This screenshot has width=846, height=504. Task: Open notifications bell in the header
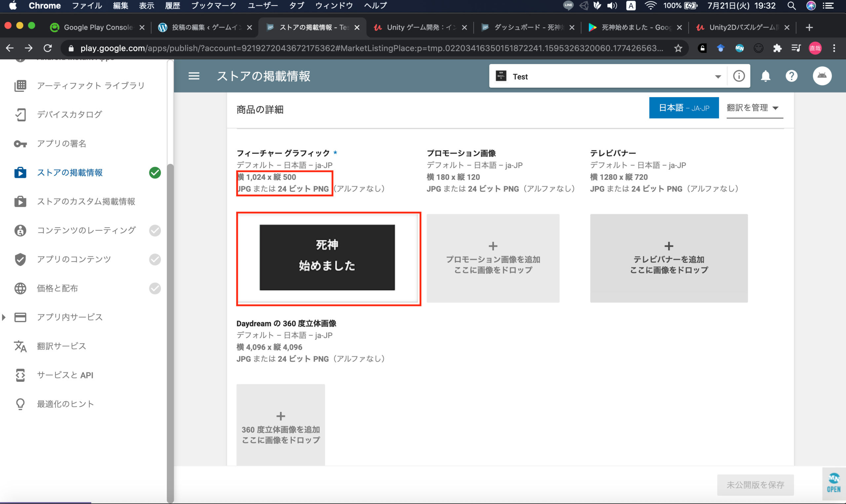click(765, 76)
